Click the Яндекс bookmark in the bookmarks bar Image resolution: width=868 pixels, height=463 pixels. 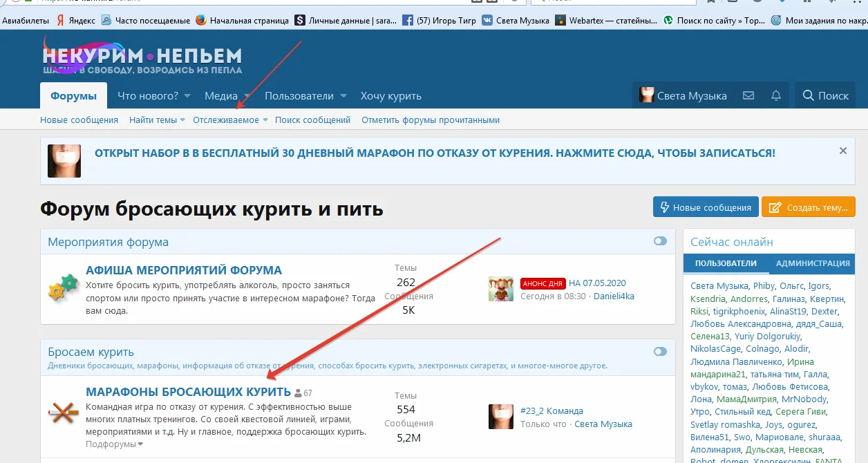tap(75, 20)
